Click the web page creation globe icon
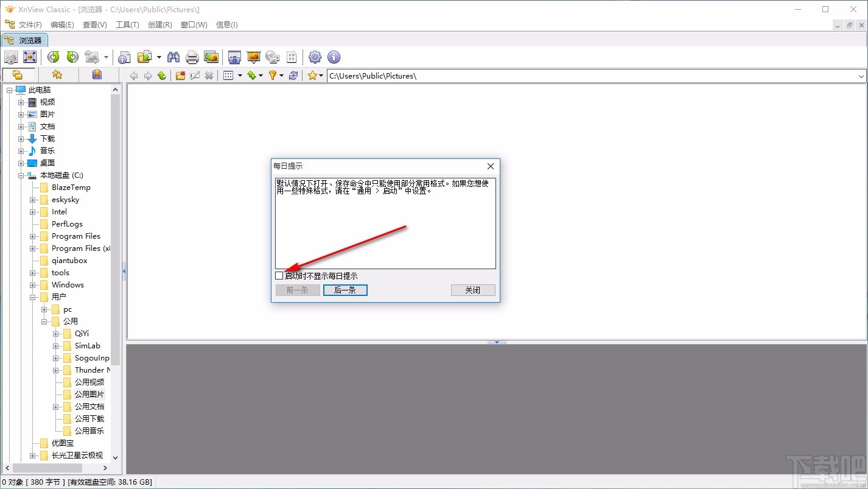Viewport: 868px width, 489px height. tap(273, 57)
